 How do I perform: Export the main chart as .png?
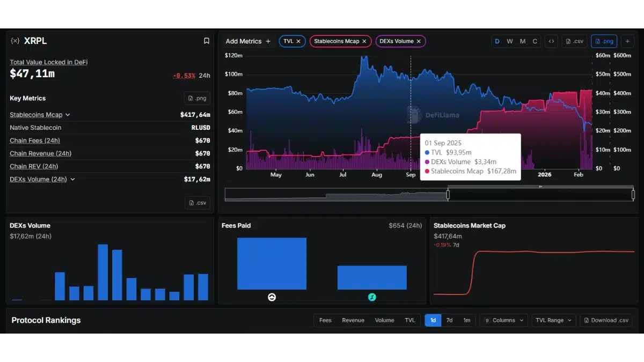[604, 41]
